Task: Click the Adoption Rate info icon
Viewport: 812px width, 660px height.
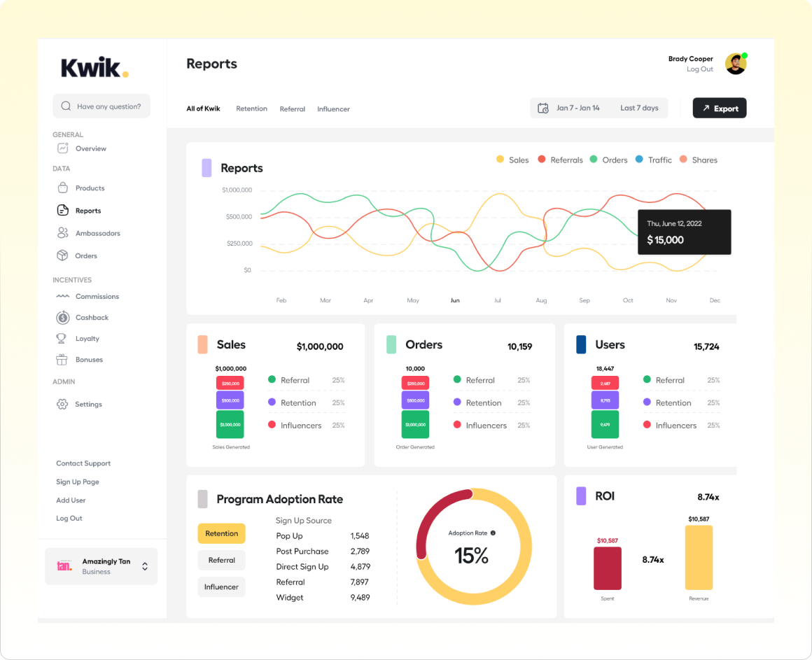Action: click(493, 533)
